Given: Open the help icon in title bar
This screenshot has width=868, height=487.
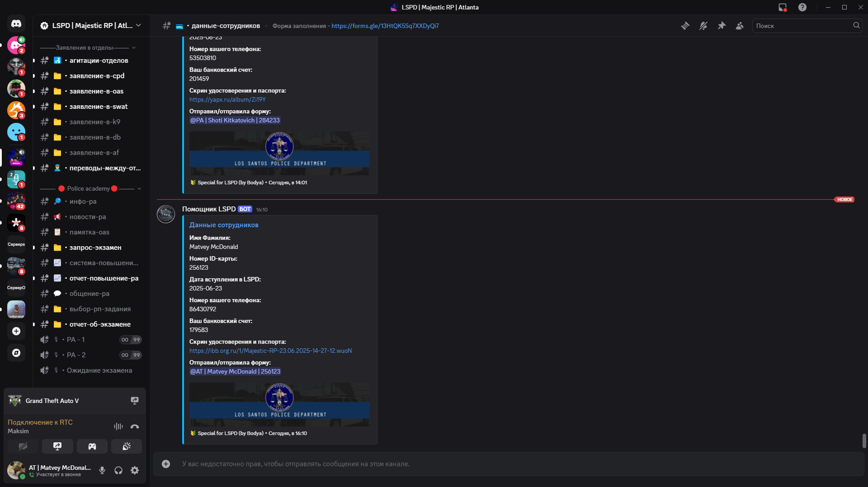Looking at the screenshot, I should click(802, 7).
